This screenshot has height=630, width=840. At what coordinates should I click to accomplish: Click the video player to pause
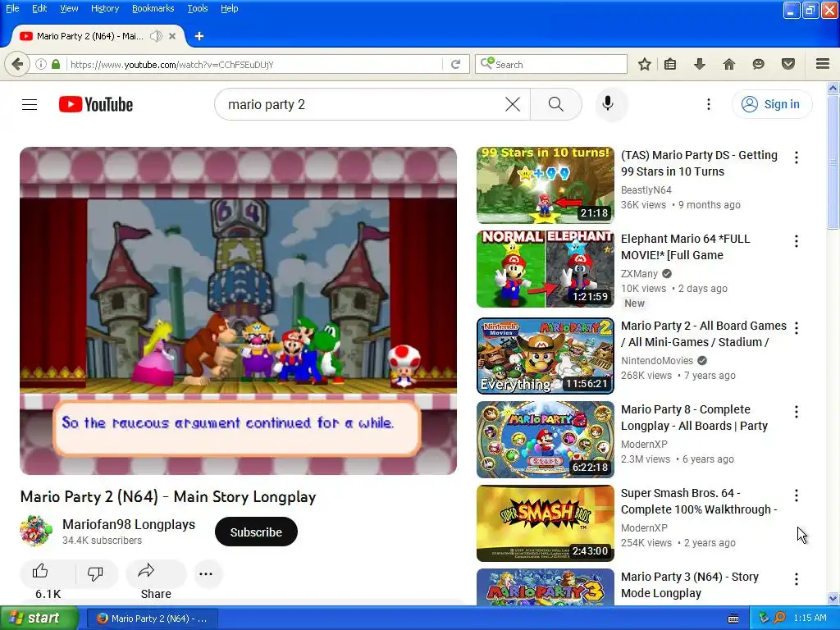point(239,311)
